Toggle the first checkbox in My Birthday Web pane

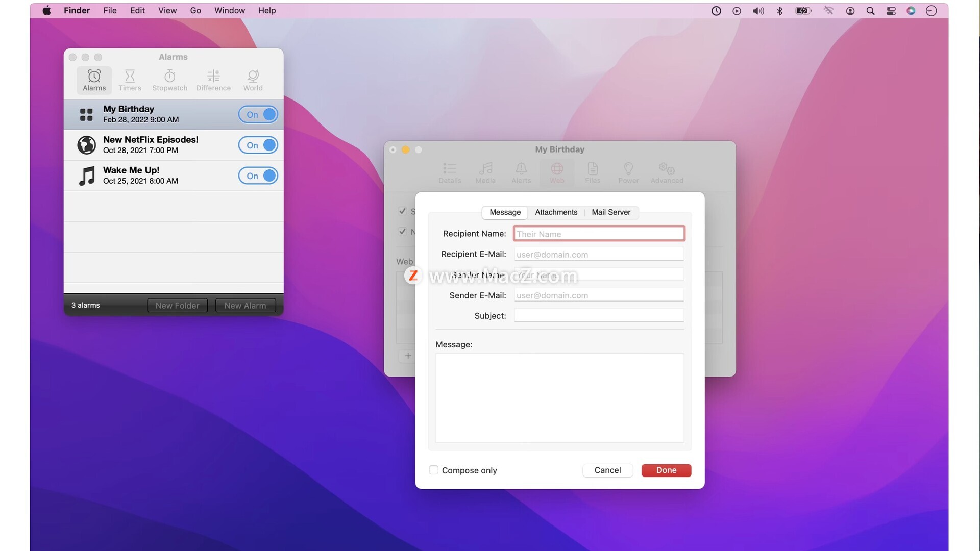[402, 211]
